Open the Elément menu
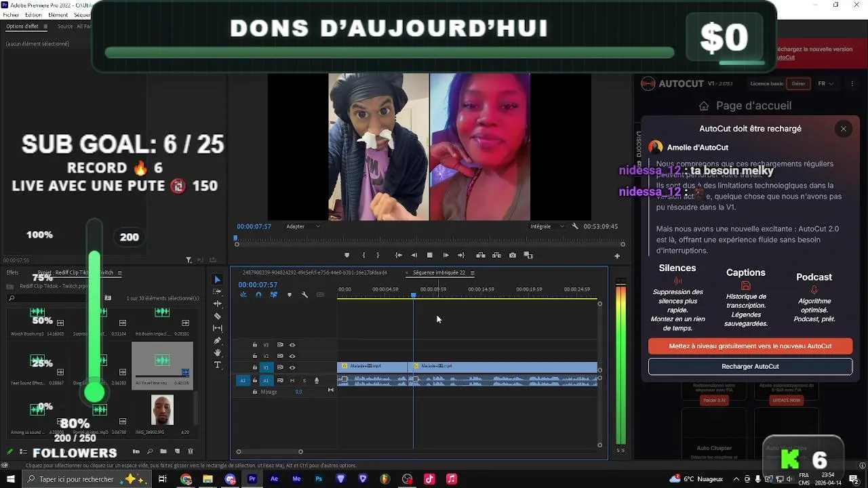 click(x=58, y=14)
